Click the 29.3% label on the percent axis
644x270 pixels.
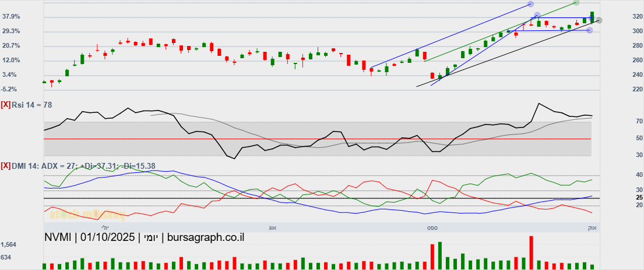pos(11,31)
